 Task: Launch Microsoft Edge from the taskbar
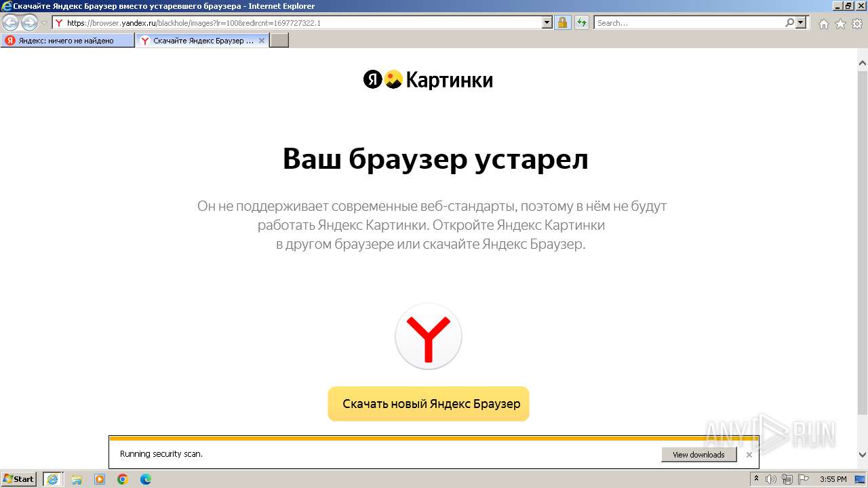tap(146, 479)
